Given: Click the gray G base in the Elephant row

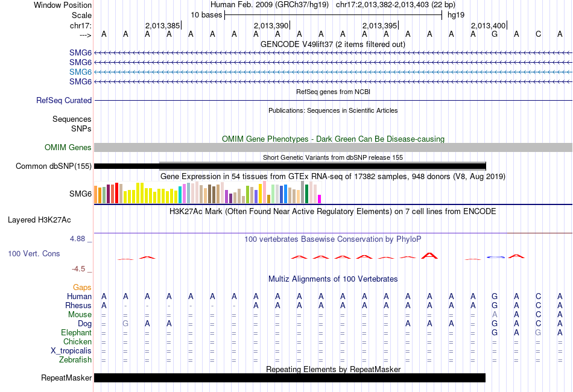Looking at the screenshot, I should pos(538,332).
